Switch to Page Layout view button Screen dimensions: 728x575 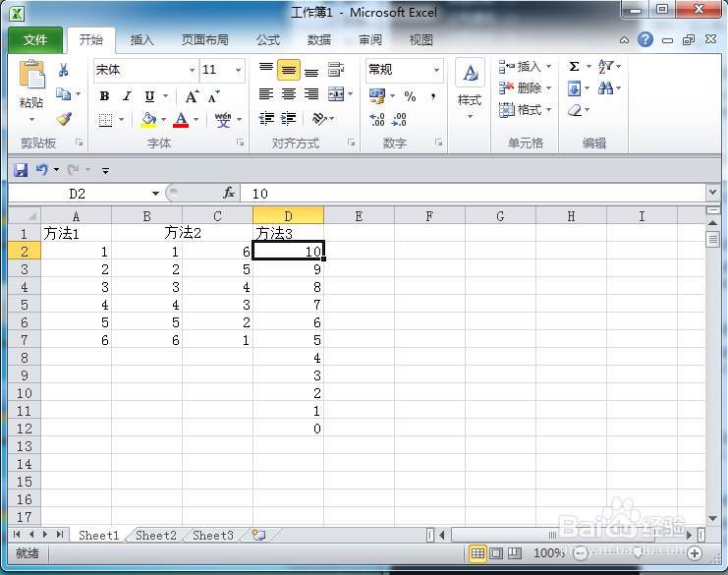[496, 553]
